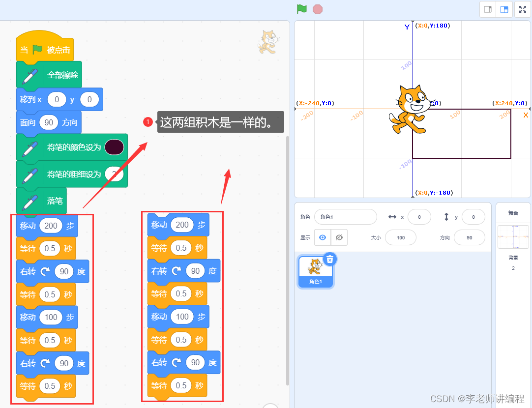The height and width of the screenshot is (408, 532).
Task: Click the direction 90 input field
Action: (49, 122)
